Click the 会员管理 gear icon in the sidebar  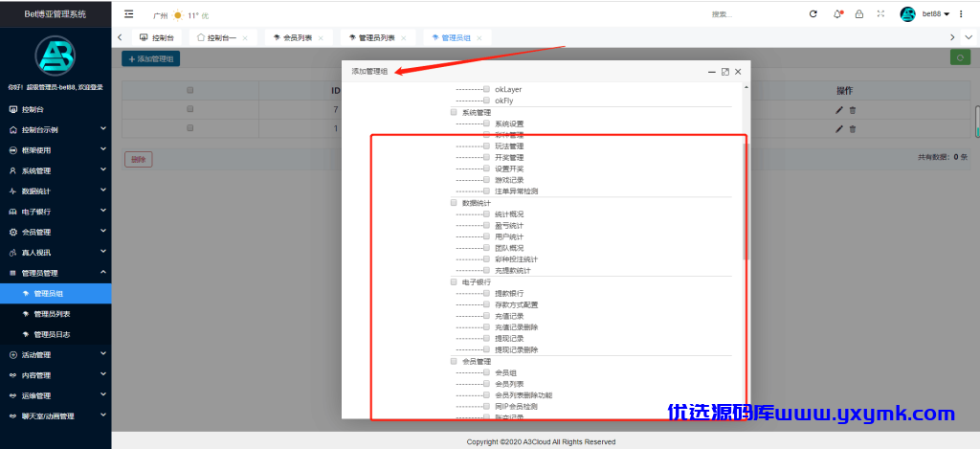[13, 232]
